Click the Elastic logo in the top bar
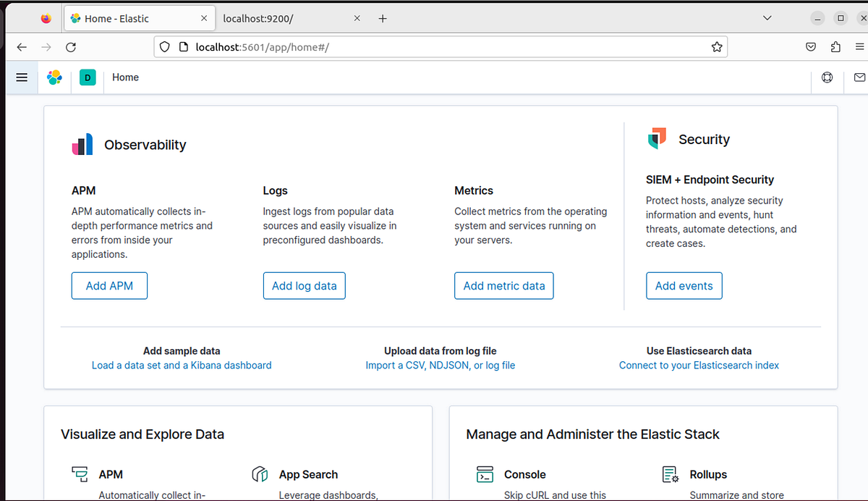868x501 pixels. tap(54, 77)
